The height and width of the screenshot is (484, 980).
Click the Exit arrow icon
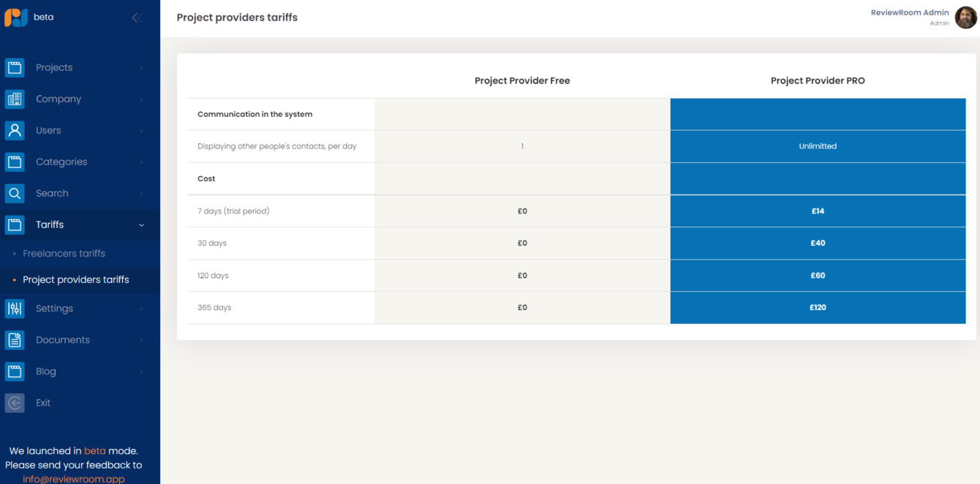(15, 403)
